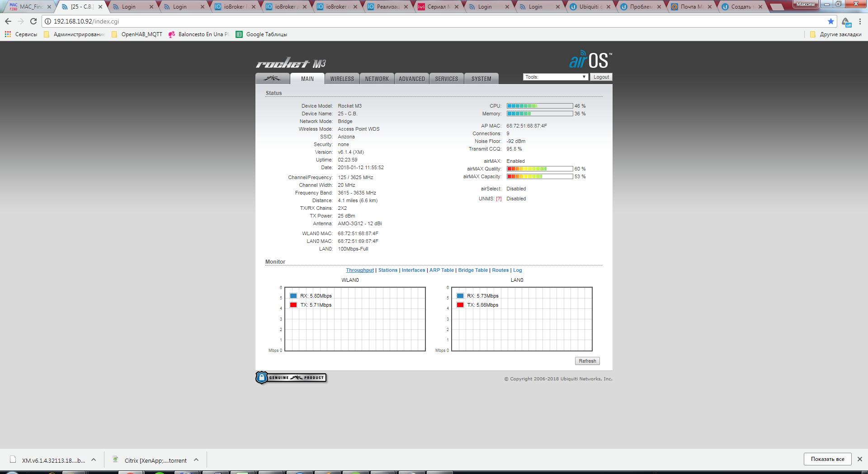Switch to the Проблем browser tab
868x474 pixels.
click(x=641, y=7)
